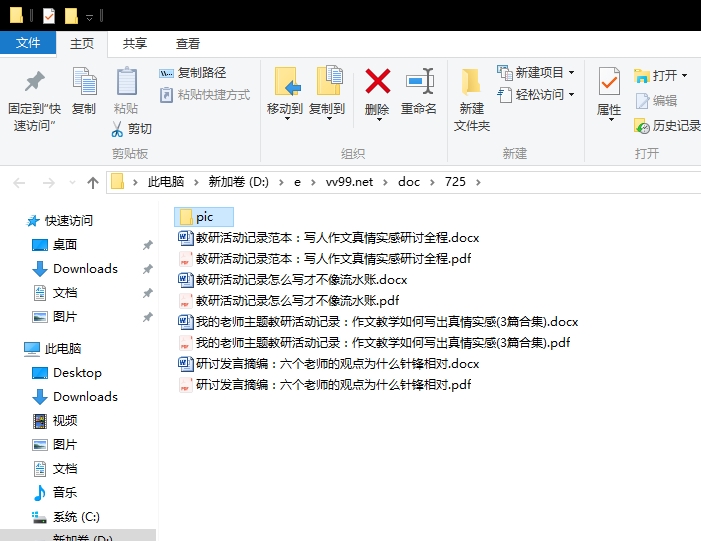Click doc in the address bar

[409, 182]
